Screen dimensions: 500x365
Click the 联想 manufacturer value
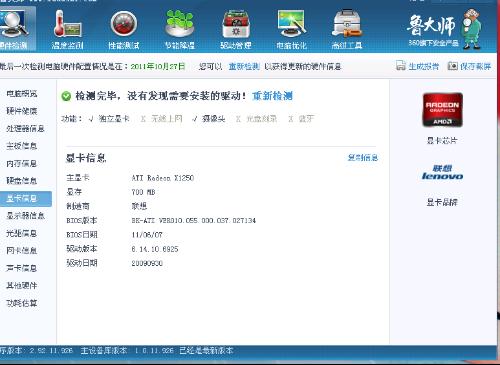(139, 206)
